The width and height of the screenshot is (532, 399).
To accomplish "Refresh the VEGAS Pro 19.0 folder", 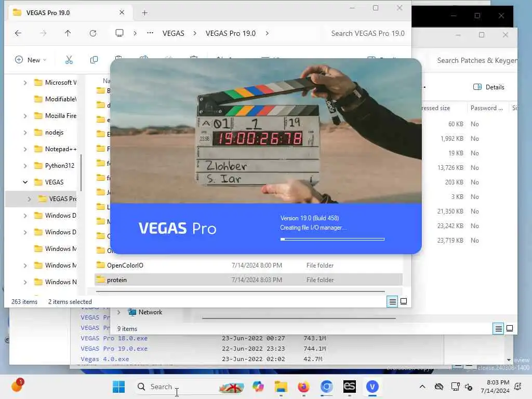I will (93, 33).
